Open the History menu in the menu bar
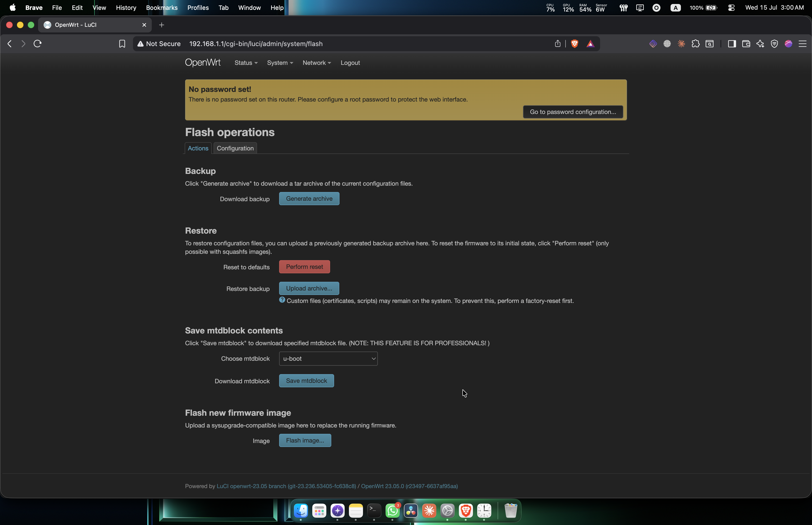The height and width of the screenshot is (525, 812). click(x=126, y=8)
